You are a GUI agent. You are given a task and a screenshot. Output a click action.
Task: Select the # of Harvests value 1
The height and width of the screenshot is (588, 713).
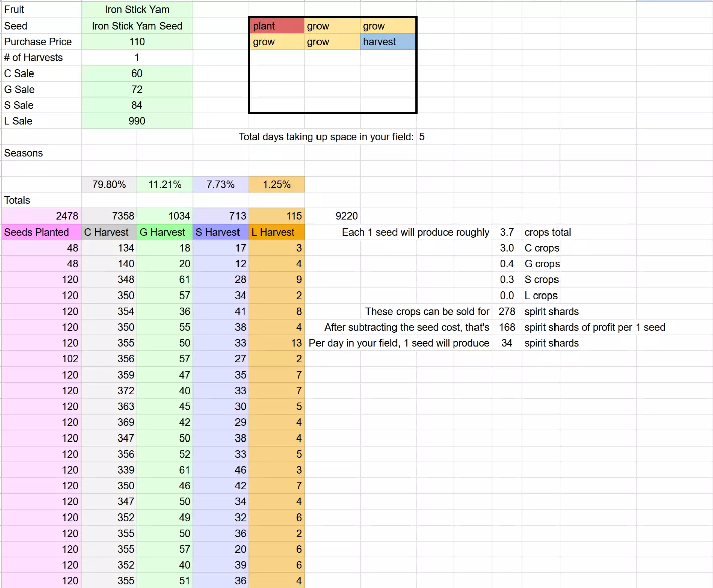[x=137, y=58]
